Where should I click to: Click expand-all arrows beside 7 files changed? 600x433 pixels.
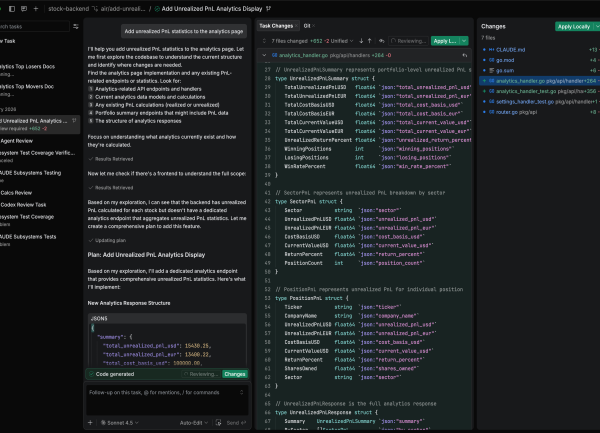pyautogui.click(x=264, y=41)
